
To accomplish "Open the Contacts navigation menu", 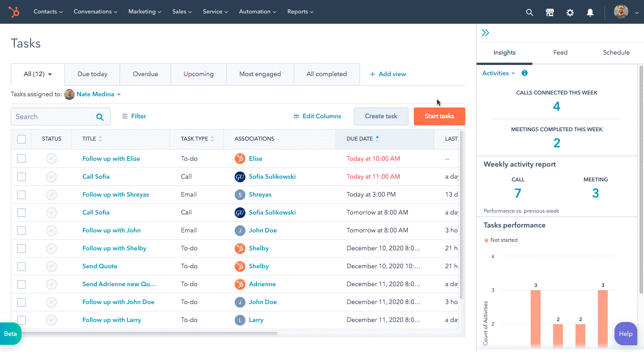I will coord(48,12).
